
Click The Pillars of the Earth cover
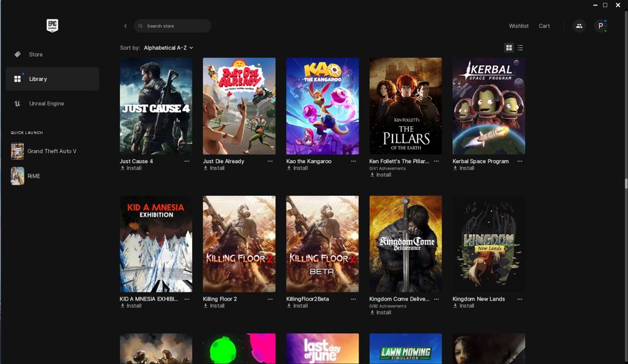[406, 106]
